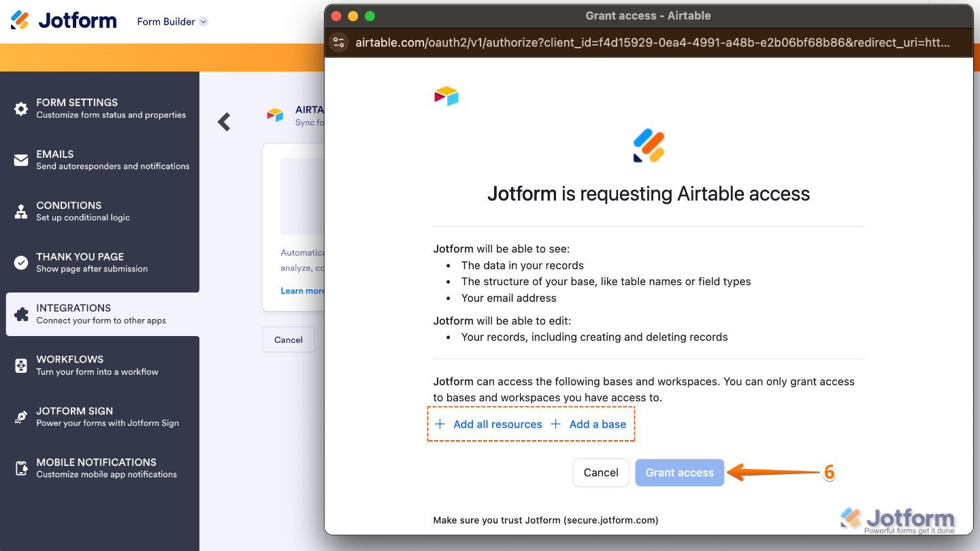Open the Form Settings gear icon
This screenshot has width=980, height=551.
(20, 107)
